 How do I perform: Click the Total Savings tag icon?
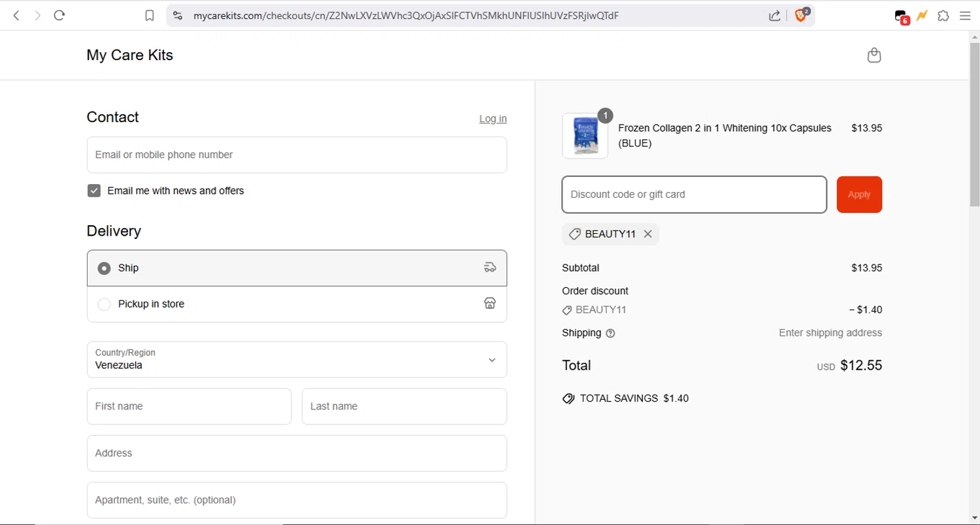pos(568,398)
